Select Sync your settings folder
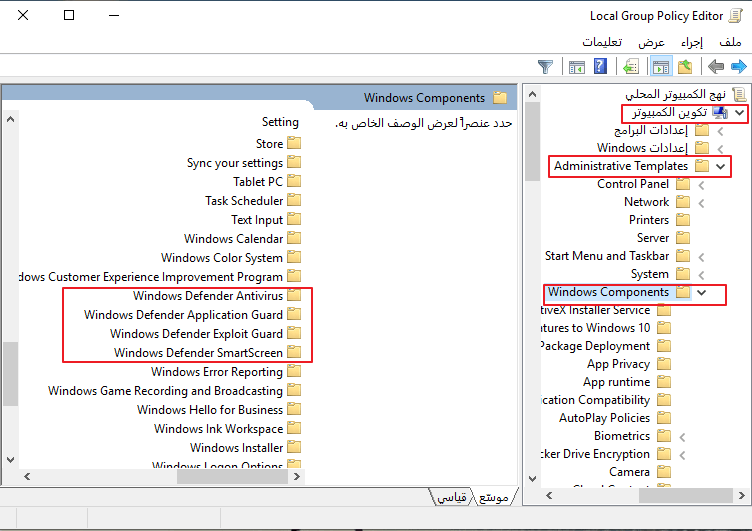The height and width of the screenshot is (531, 752). (x=244, y=163)
